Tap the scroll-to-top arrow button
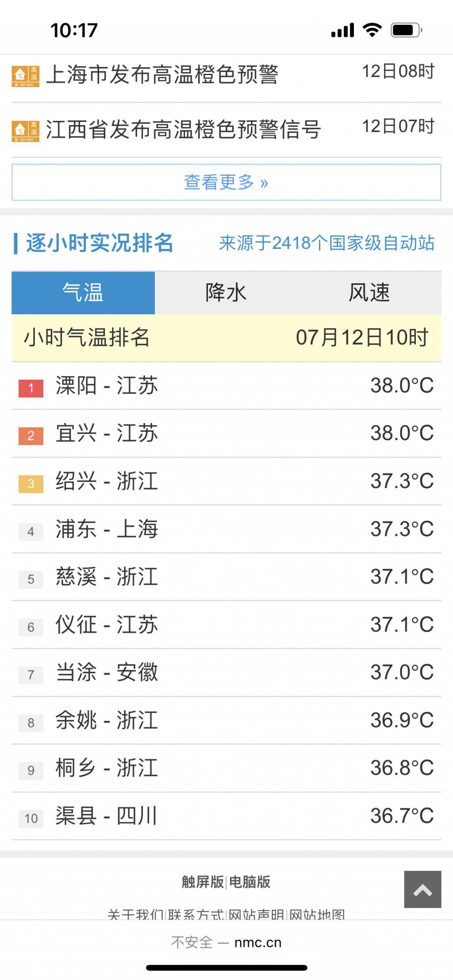This screenshot has width=453, height=980. tap(422, 889)
